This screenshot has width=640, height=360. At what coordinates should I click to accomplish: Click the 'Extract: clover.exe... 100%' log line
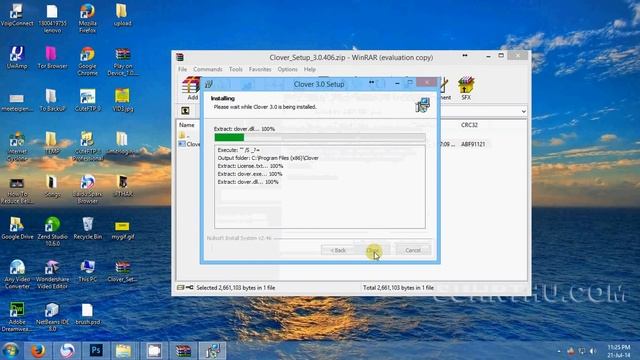click(250, 174)
